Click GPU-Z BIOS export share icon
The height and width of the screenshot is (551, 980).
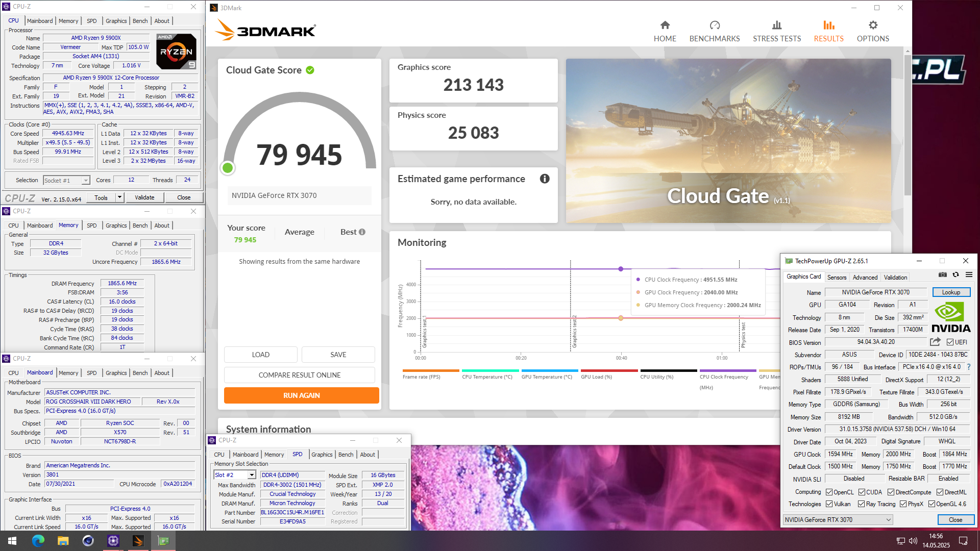935,342
